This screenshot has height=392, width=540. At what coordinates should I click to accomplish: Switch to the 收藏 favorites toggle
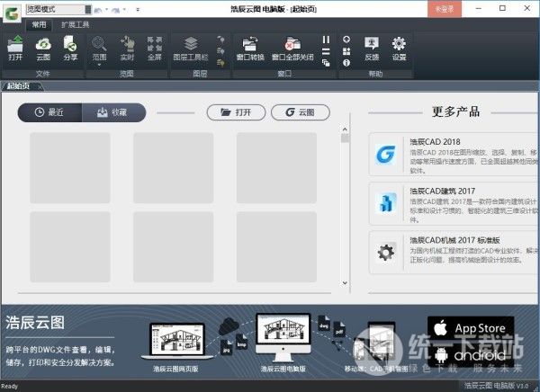tap(113, 112)
